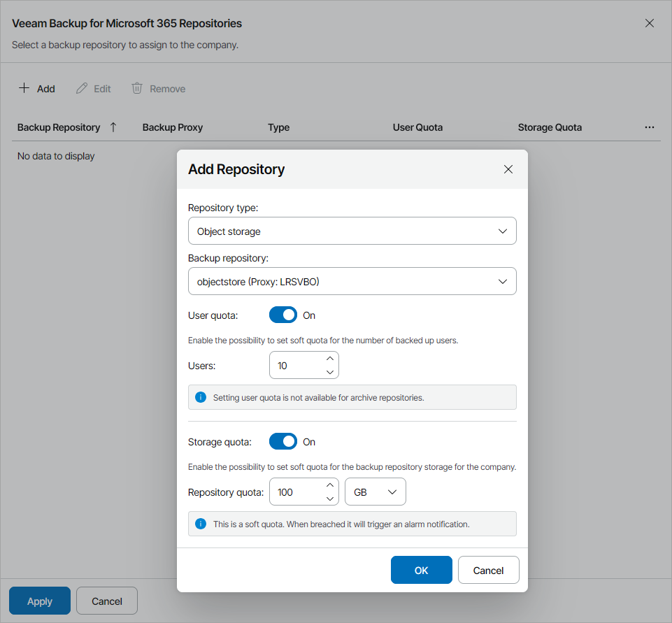
Task: Click the Add repository plus icon
Action: click(x=23, y=88)
